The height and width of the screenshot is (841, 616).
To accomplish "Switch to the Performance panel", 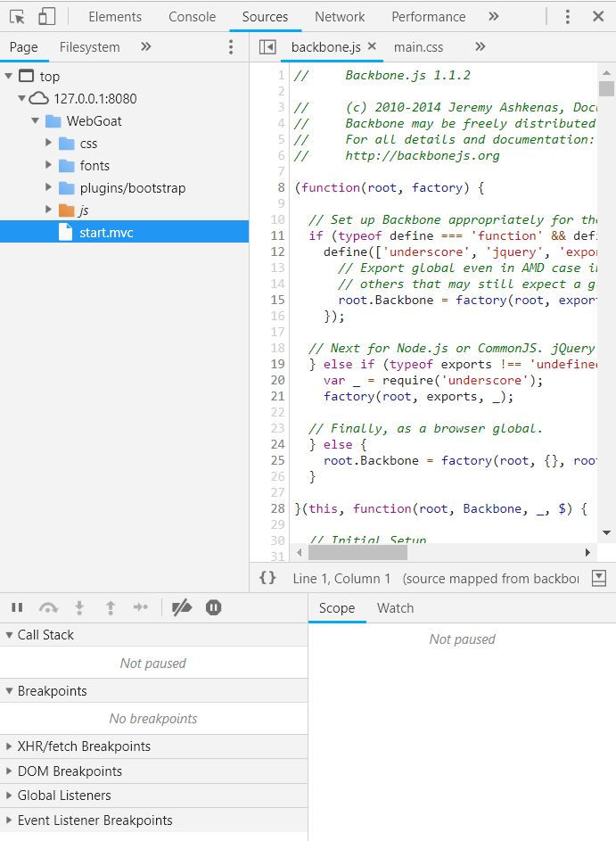I will 429,17.
